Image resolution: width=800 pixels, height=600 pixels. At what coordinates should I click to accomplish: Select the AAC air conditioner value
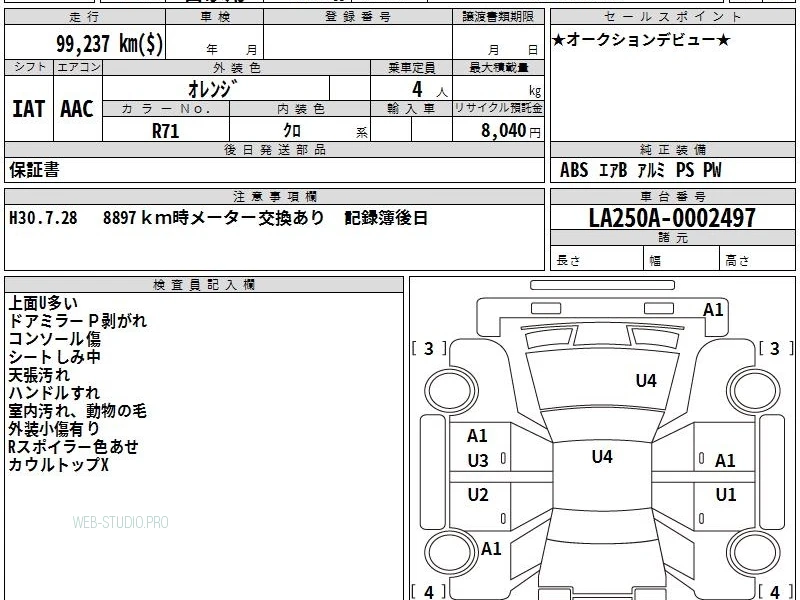pyautogui.click(x=77, y=109)
